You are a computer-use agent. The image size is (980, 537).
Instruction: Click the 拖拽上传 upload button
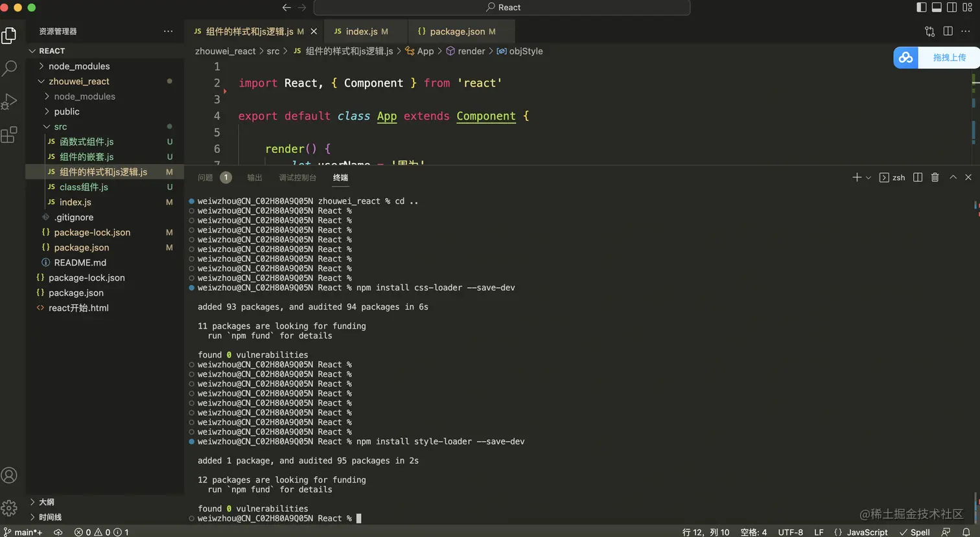[950, 58]
